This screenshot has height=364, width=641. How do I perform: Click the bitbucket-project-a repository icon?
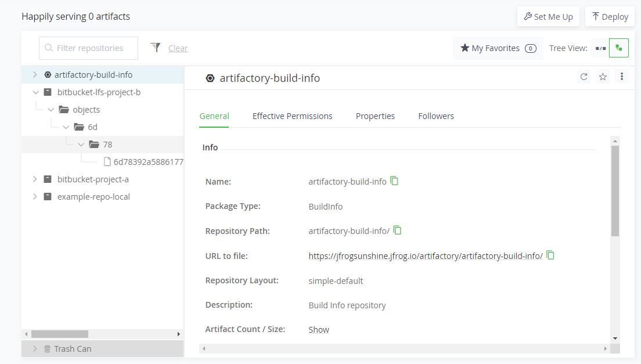[x=48, y=179]
